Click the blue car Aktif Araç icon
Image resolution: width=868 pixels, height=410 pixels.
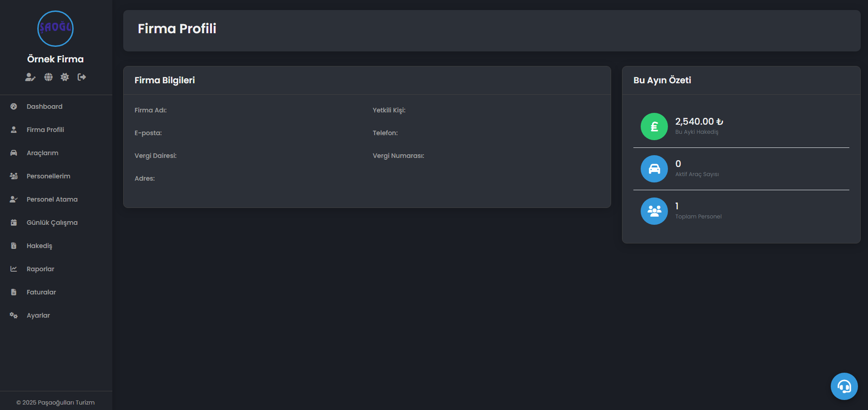pos(654,169)
